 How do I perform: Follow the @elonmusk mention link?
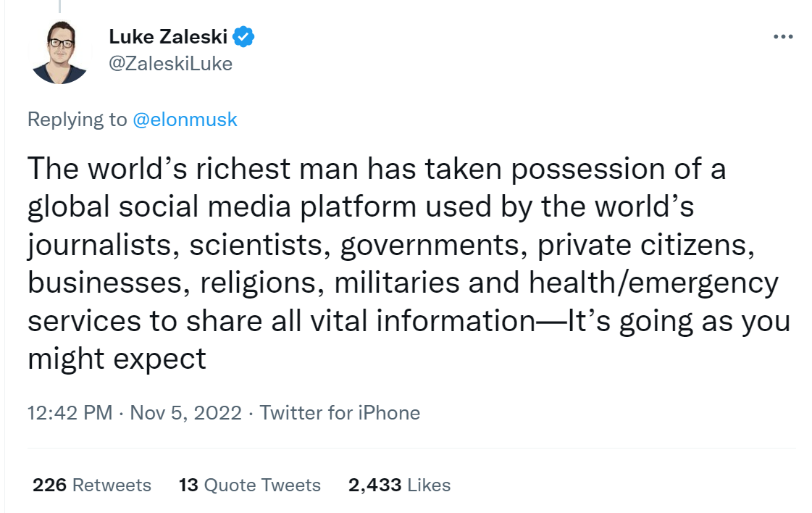[185, 120]
